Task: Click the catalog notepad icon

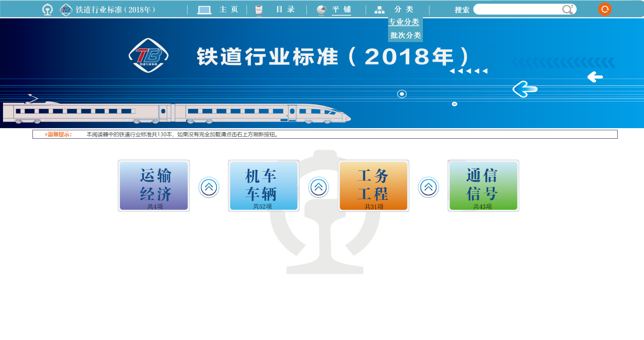Action: point(259,10)
